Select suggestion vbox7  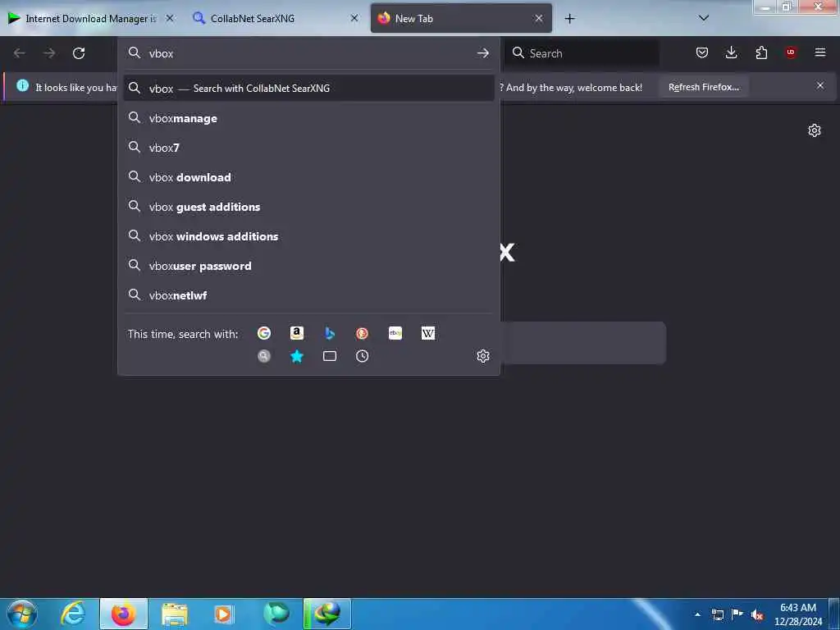click(x=308, y=148)
